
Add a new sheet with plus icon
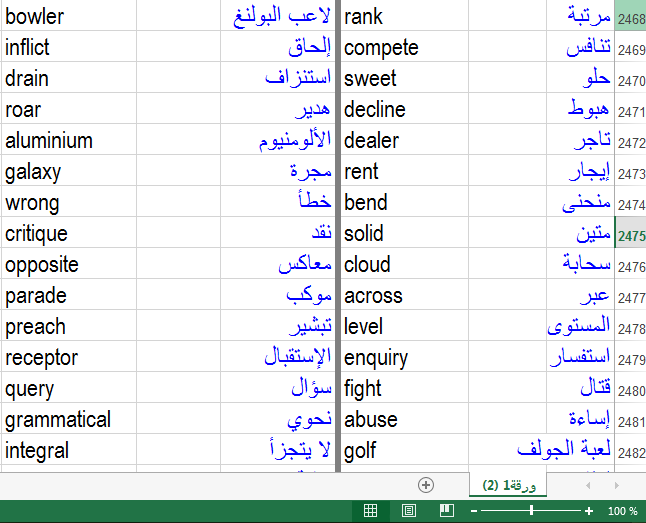[426, 485]
